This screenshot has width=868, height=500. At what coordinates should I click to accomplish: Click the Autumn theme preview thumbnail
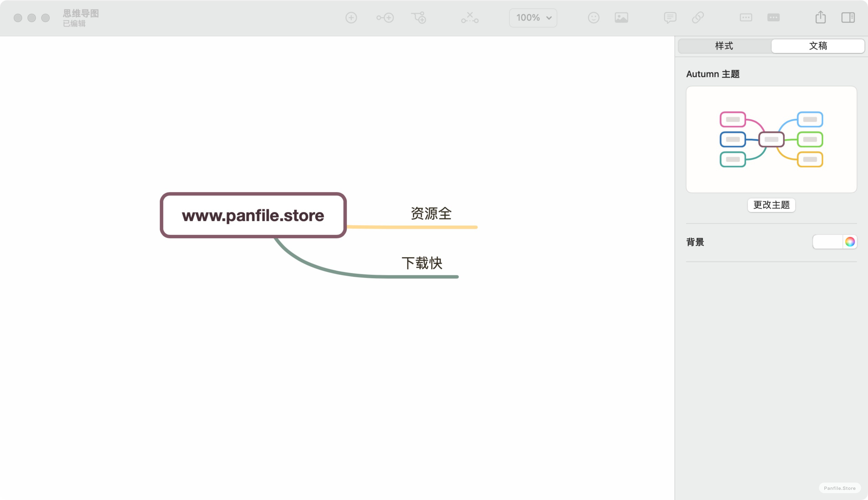[771, 139]
